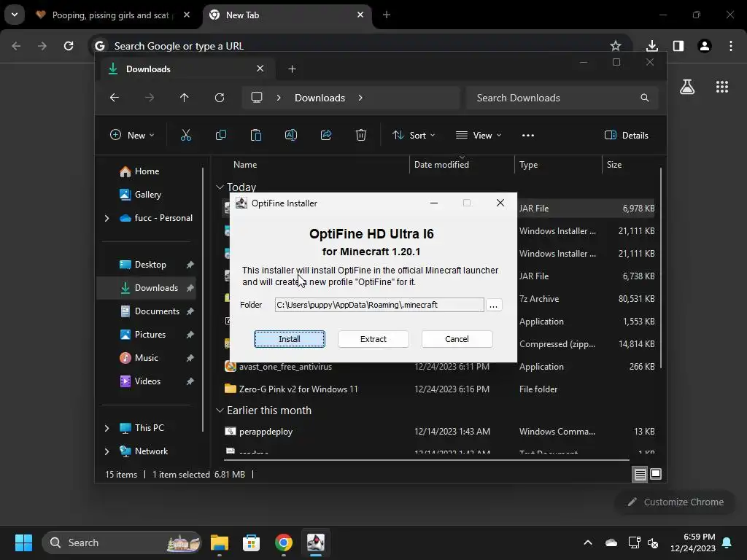
Task: Click the Extract button in OptiFine Installer
Action: (373, 339)
